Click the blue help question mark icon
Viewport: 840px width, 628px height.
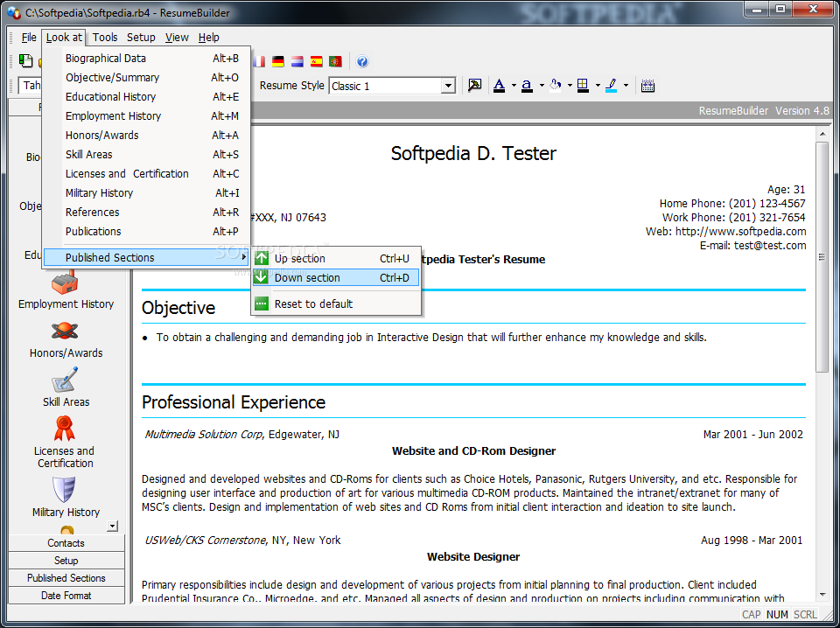pos(362,61)
